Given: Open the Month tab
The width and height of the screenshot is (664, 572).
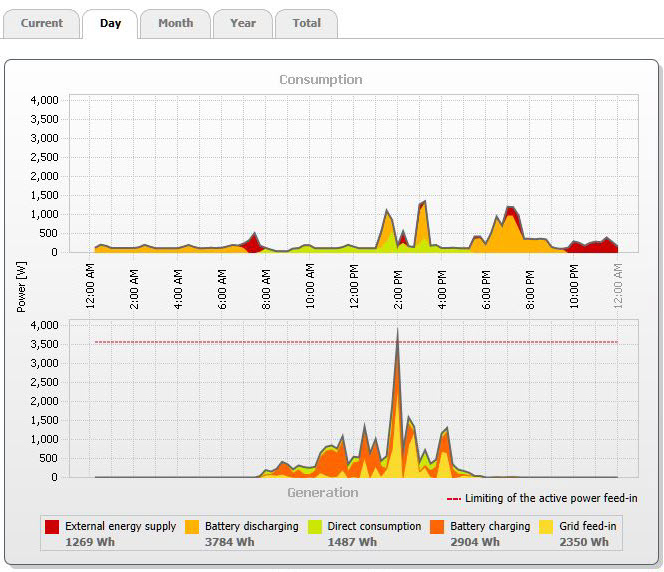Looking at the screenshot, I should point(175,23).
